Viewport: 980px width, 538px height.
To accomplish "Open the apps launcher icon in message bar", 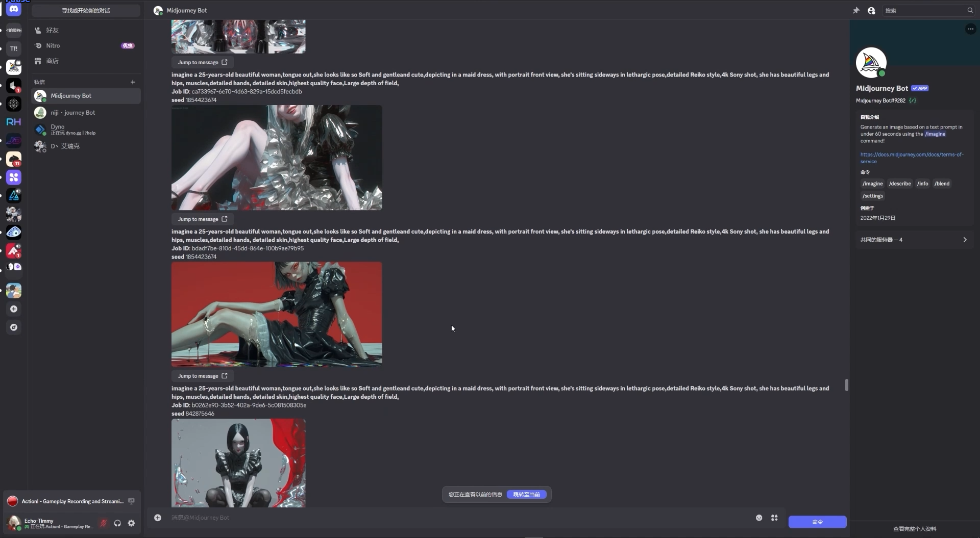I will coord(774,518).
